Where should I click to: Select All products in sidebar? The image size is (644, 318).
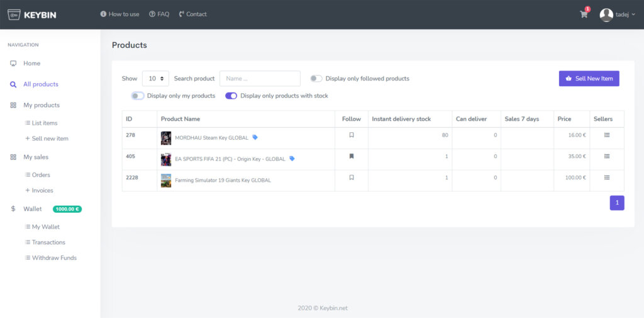41,84
